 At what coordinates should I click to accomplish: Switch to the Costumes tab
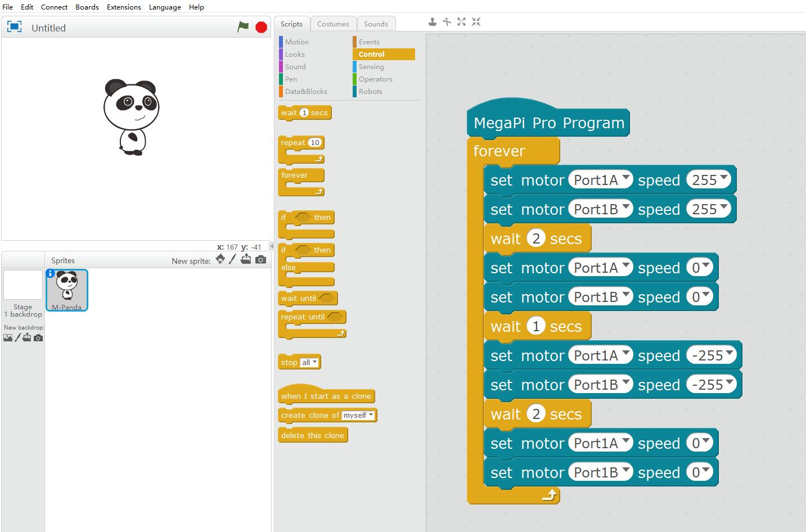(x=333, y=24)
